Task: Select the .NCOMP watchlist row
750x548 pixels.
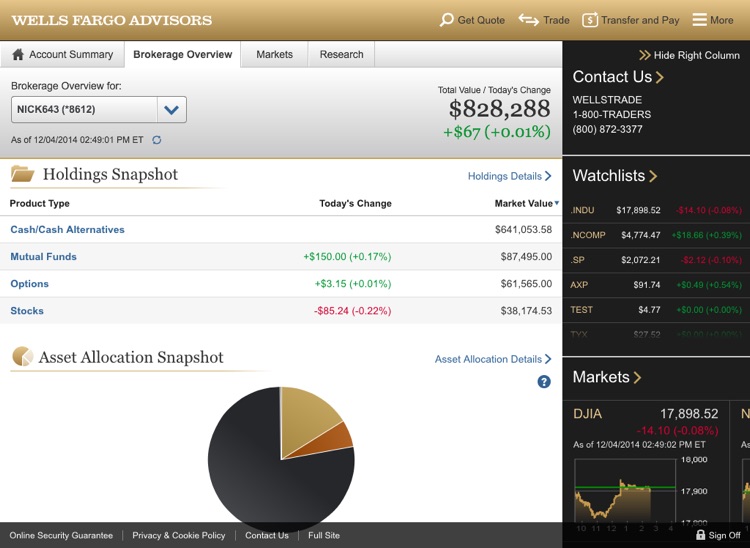Action: (656, 235)
